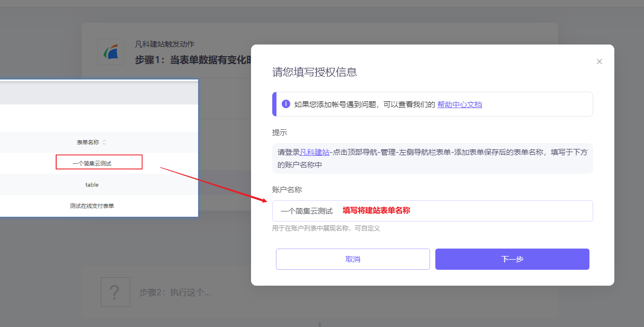Select the 测试在线支付表单 row
This screenshot has width=644, height=327.
tap(99, 206)
